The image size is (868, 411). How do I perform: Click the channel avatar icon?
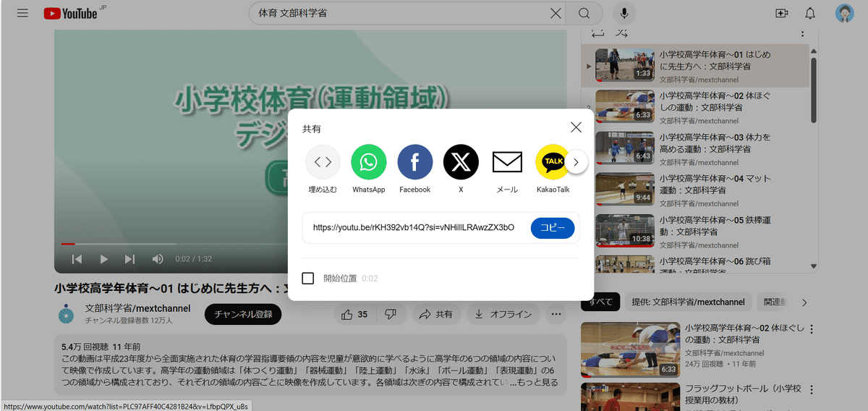pos(67,314)
